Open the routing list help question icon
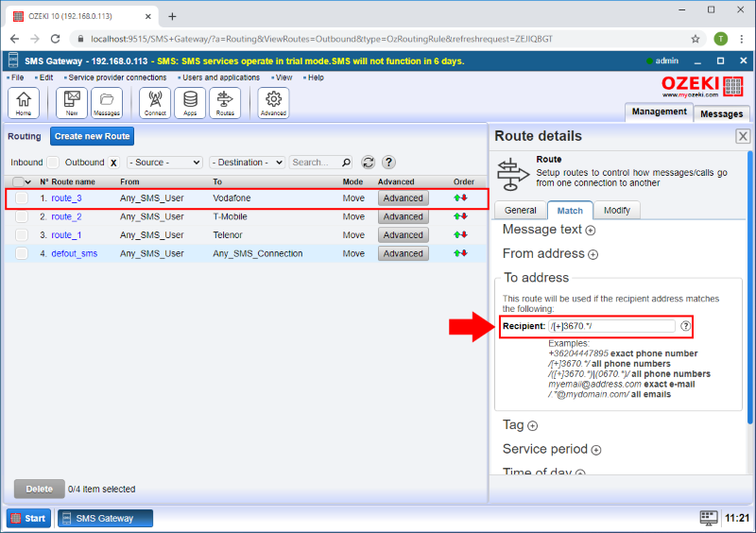 (x=388, y=163)
